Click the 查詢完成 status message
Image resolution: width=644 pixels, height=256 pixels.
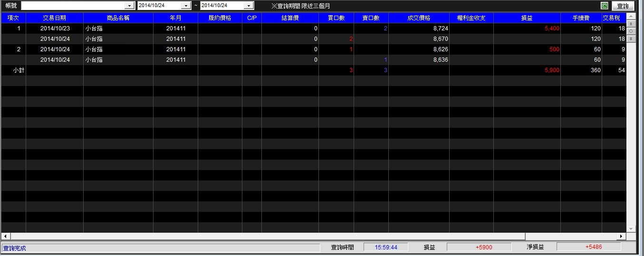coord(15,248)
